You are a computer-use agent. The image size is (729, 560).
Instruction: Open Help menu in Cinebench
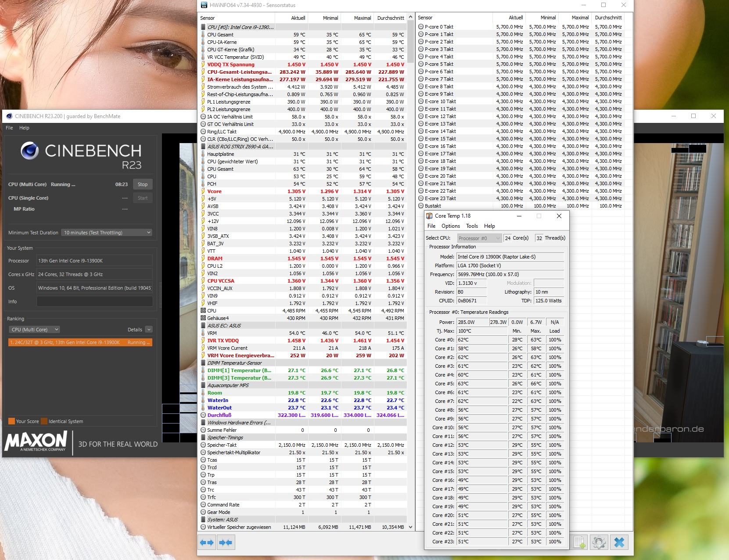pyautogui.click(x=24, y=128)
